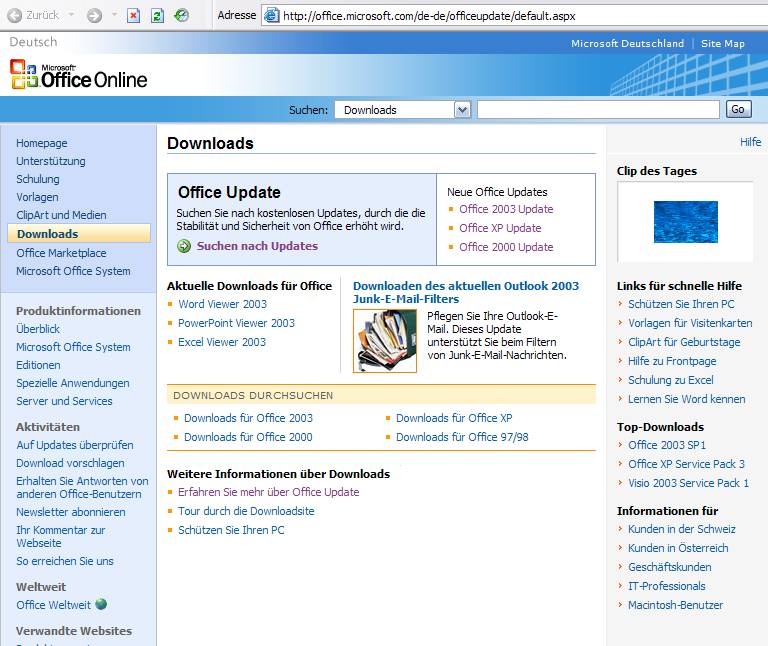Viewport: 768px width, 646px height.
Task: Open Office XP Service Pack 3 link
Action: tap(686, 464)
